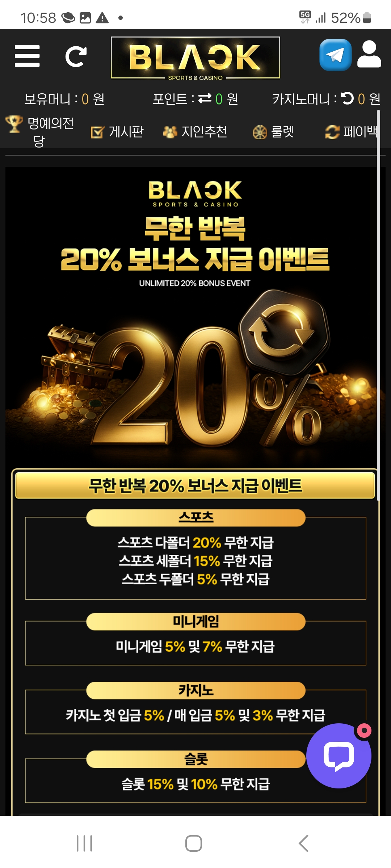Open the live chat bubble

(x=339, y=756)
